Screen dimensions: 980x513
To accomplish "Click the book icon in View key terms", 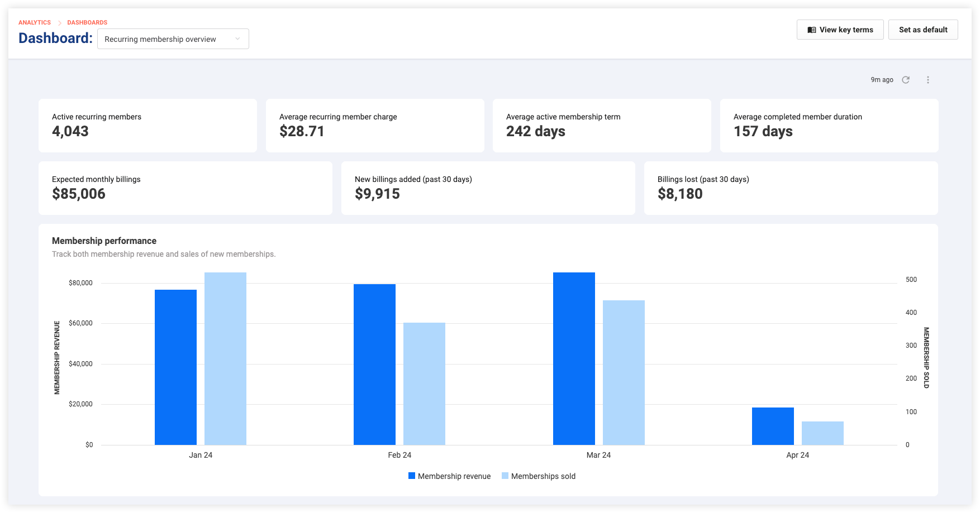I will click(812, 30).
